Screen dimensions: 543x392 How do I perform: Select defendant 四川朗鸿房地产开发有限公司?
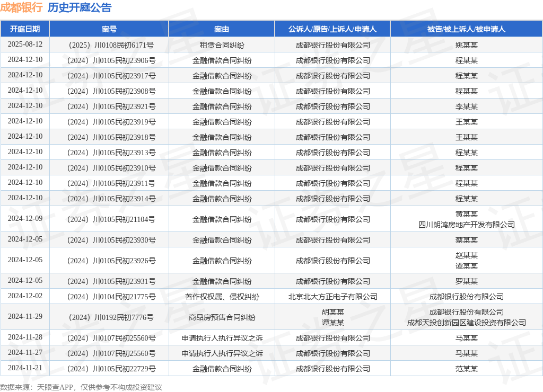(x=467, y=225)
